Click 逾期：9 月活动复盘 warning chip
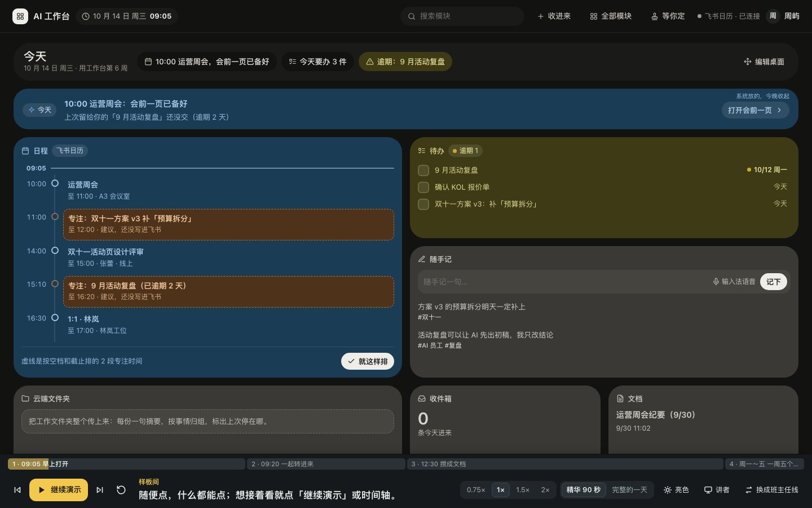 click(405, 62)
